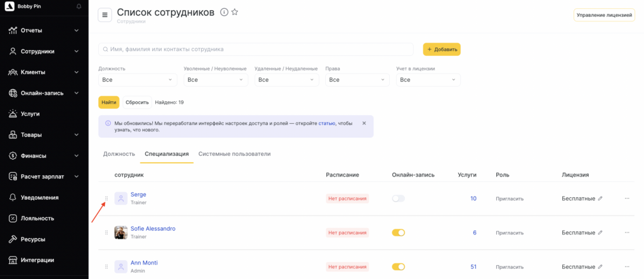Open the Права filter dropdown
The width and height of the screenshot is (644, 279).
pyautogui.click(x=357, y=80)
